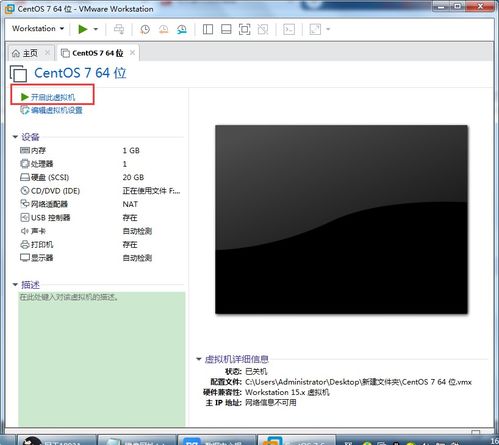Click the NAT network value

point(130,204)
